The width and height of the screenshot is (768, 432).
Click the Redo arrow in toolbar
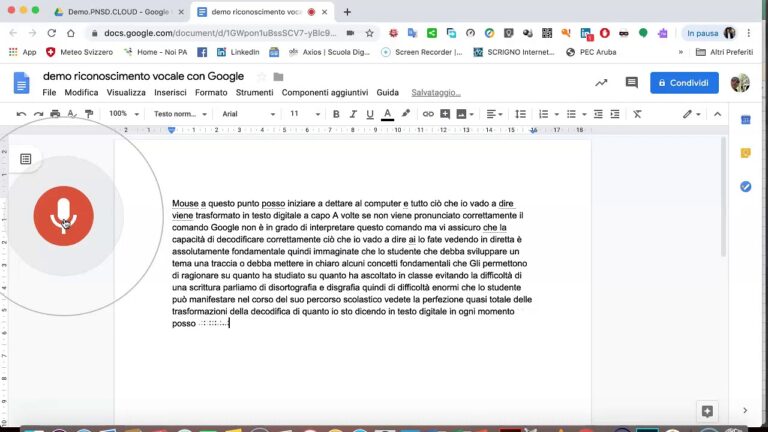38,114
